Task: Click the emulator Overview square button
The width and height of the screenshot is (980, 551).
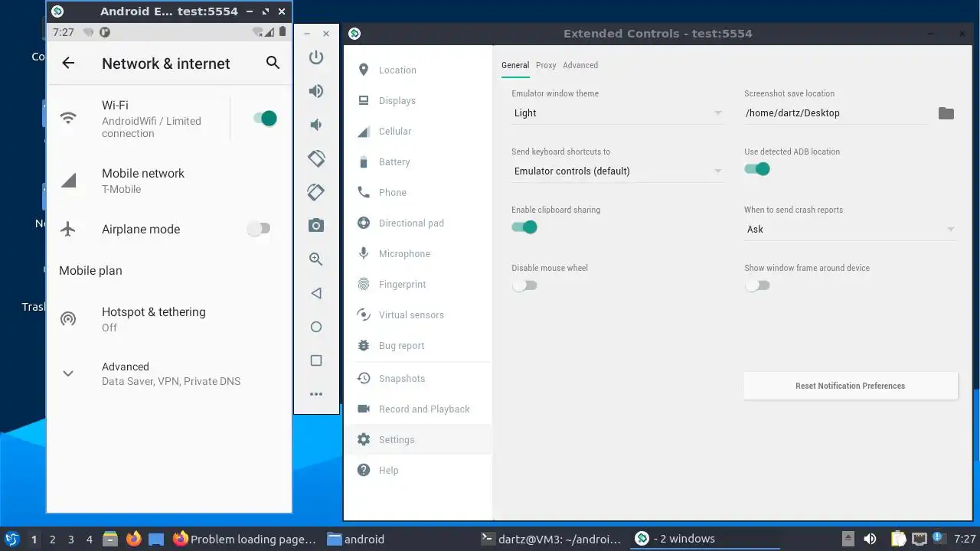Action: pos(316,360)
